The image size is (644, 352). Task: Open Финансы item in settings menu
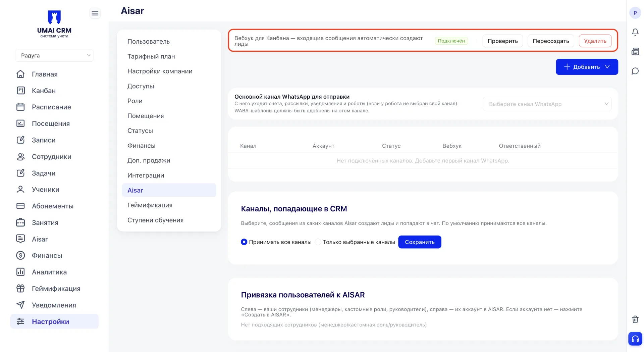coord(169,146)
